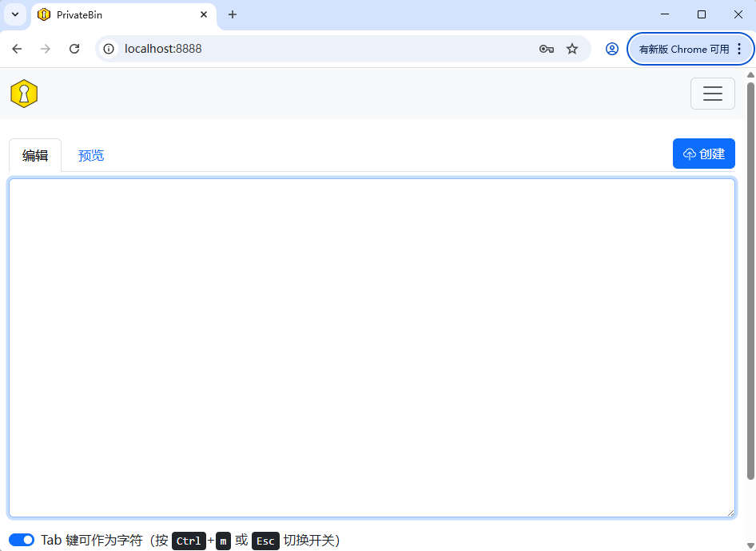Open Chrome three-dot menu
This screenshot has width=756, height=551.
pos(739,49)
